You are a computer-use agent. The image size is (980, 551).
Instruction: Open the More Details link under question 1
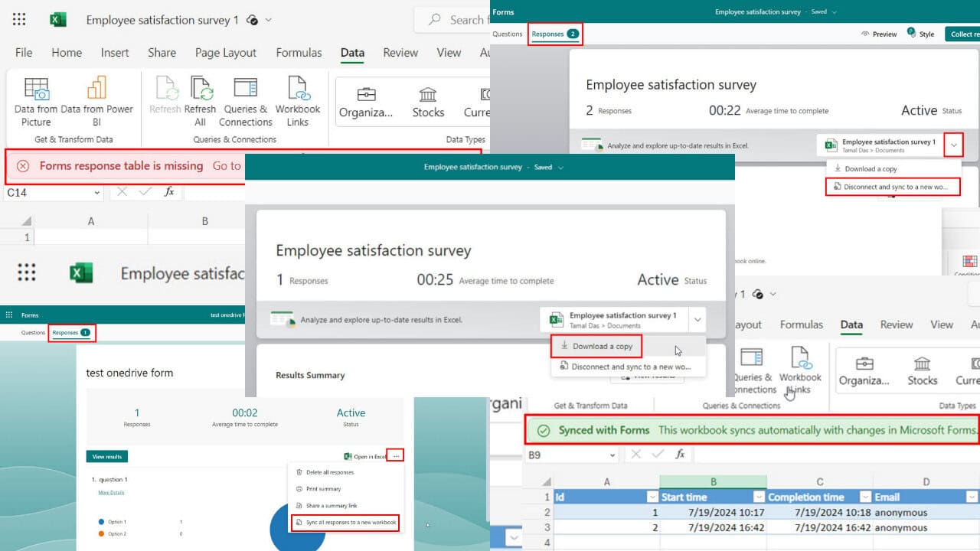click(x=111, y=492)
